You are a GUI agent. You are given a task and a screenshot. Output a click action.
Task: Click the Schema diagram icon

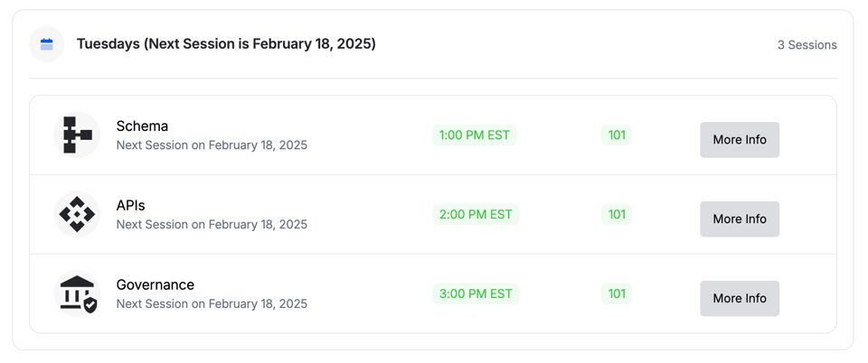pyautogui.click(x=77, y=135)
